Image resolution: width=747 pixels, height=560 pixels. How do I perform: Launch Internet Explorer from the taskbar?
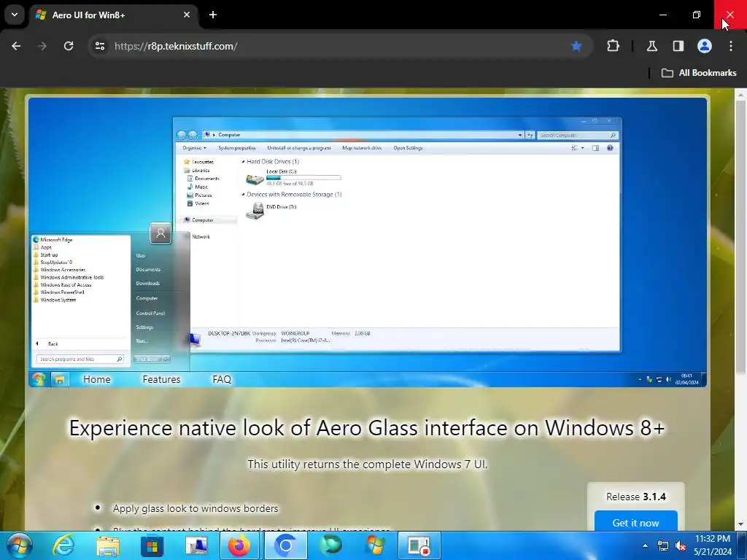tap(63, 545)
